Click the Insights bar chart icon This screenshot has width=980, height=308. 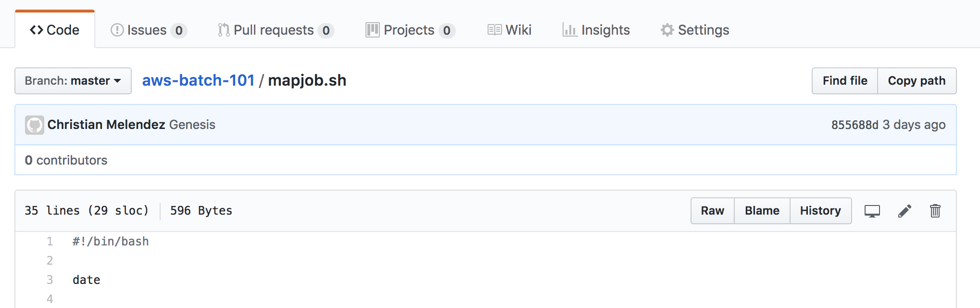(x=570, y=29)
